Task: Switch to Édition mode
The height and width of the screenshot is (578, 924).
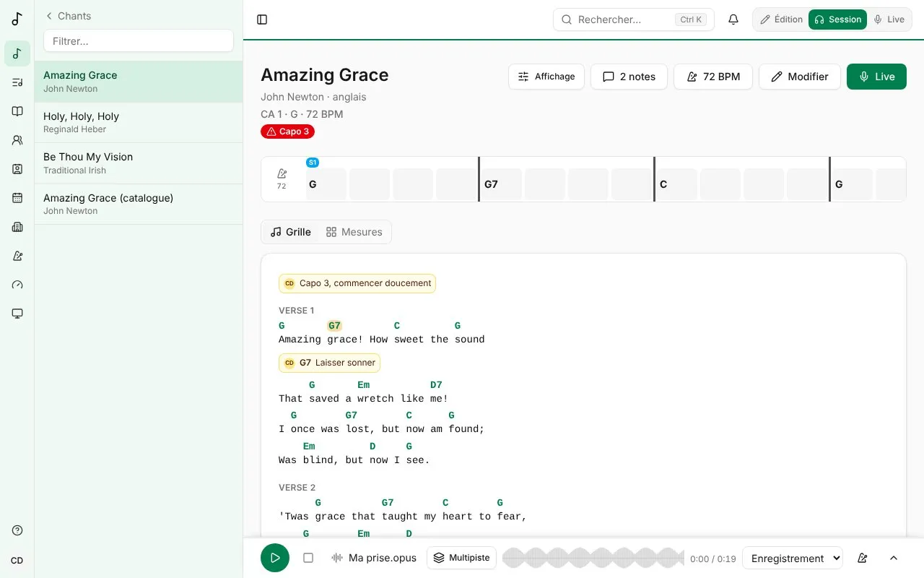Action: click(781, 20)
